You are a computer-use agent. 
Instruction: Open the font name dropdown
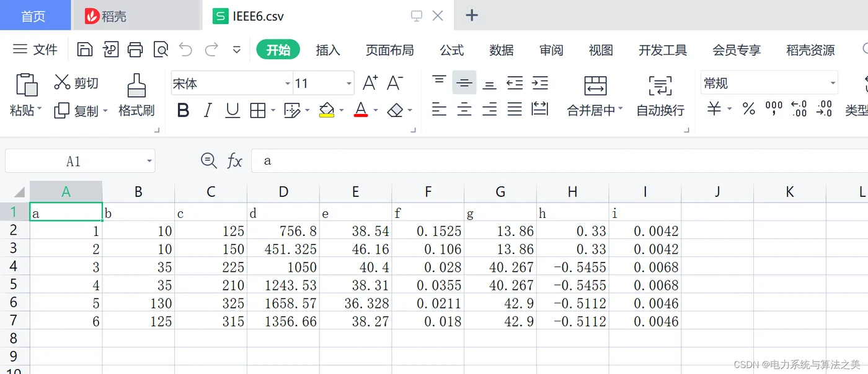(288, 84)
